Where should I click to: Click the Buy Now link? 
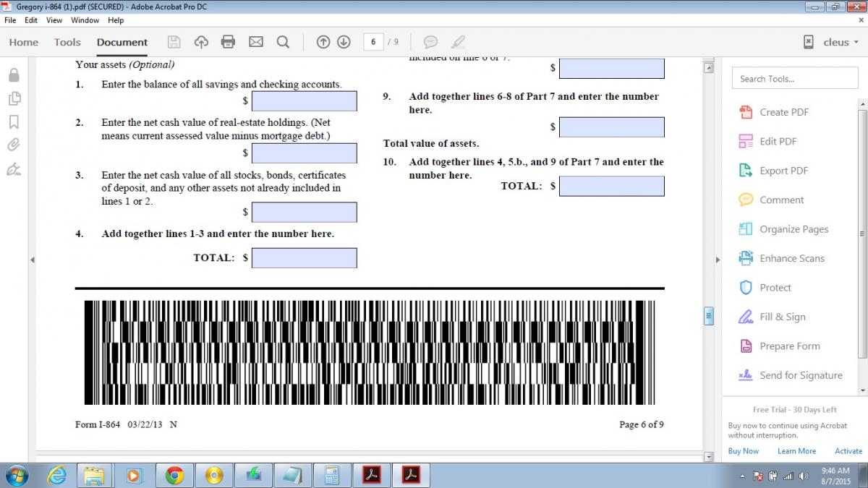[x=744, y=451]
